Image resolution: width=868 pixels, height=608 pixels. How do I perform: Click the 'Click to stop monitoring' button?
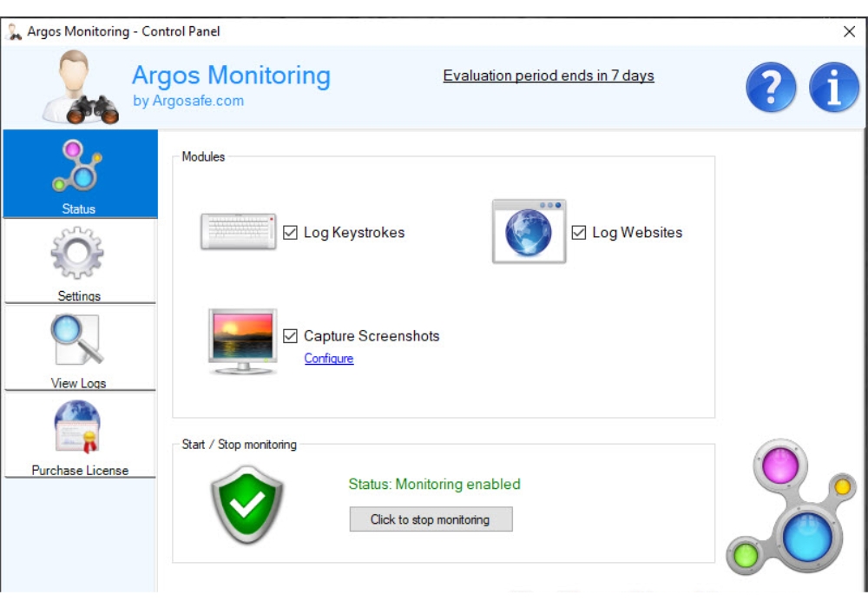431,519
